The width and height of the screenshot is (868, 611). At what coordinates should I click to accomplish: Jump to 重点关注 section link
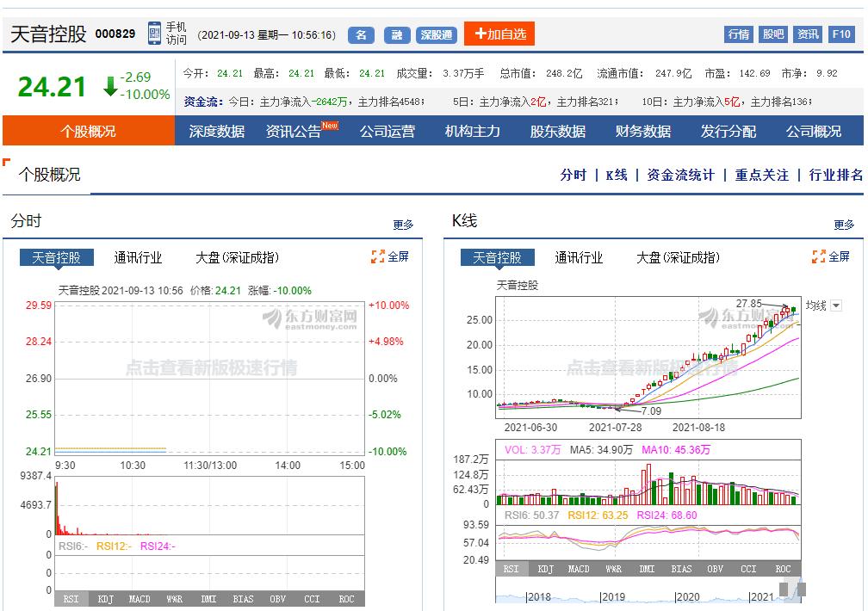coord(762,176)
